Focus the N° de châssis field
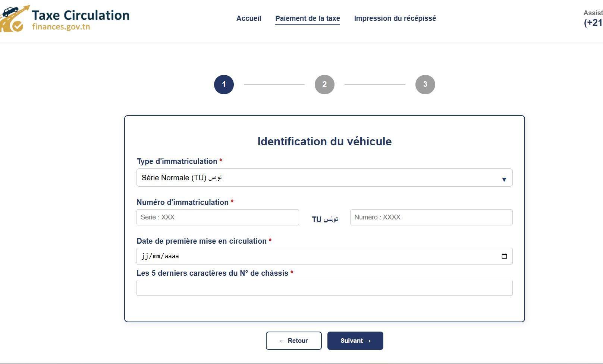This screenshot has height=364, width=603. tap(324, 288)
